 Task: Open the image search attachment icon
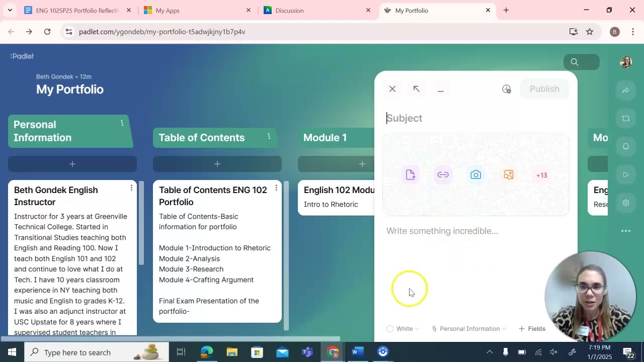[x=509, y=175]
